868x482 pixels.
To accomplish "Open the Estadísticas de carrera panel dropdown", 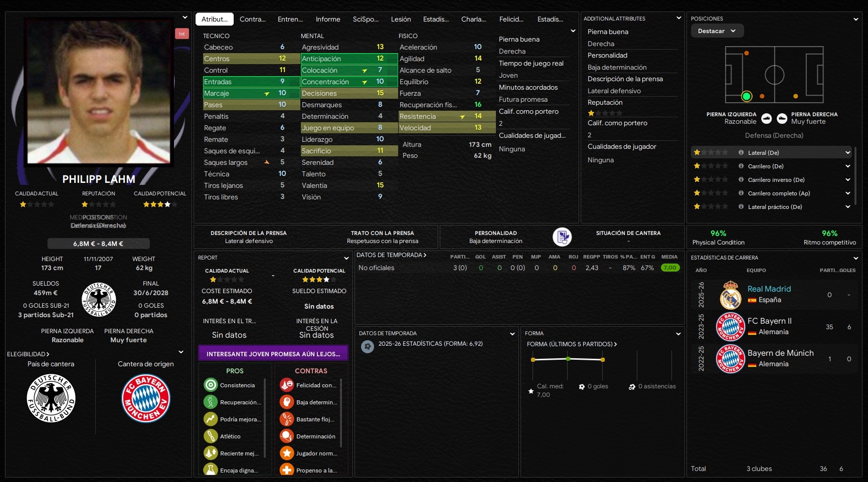I will tap(856, 258).
